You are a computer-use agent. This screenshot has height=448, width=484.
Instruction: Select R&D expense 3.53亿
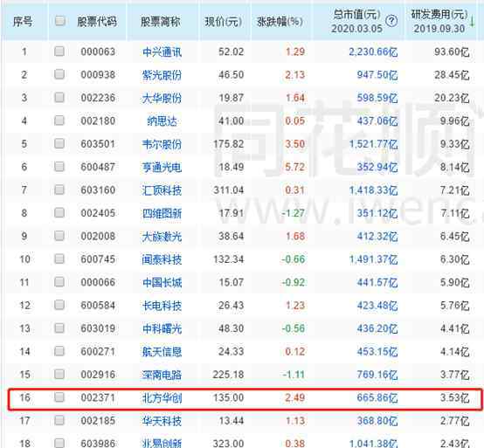[454, 397]
